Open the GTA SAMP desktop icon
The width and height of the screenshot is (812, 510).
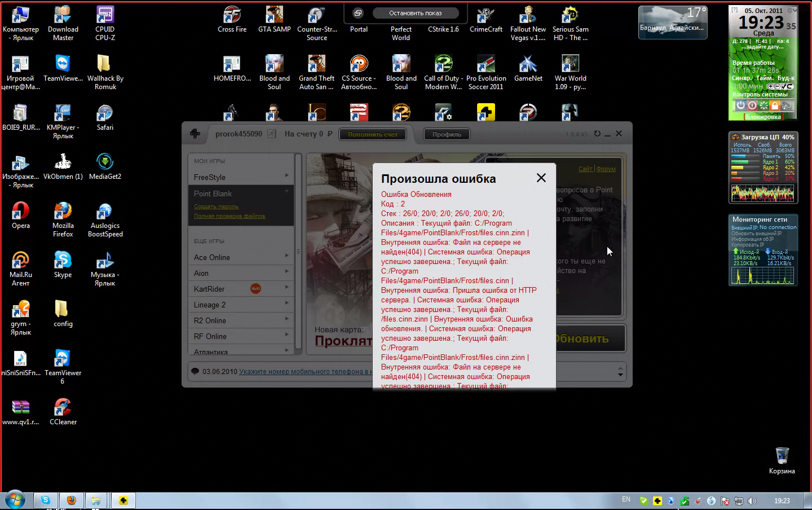point(274,20)
